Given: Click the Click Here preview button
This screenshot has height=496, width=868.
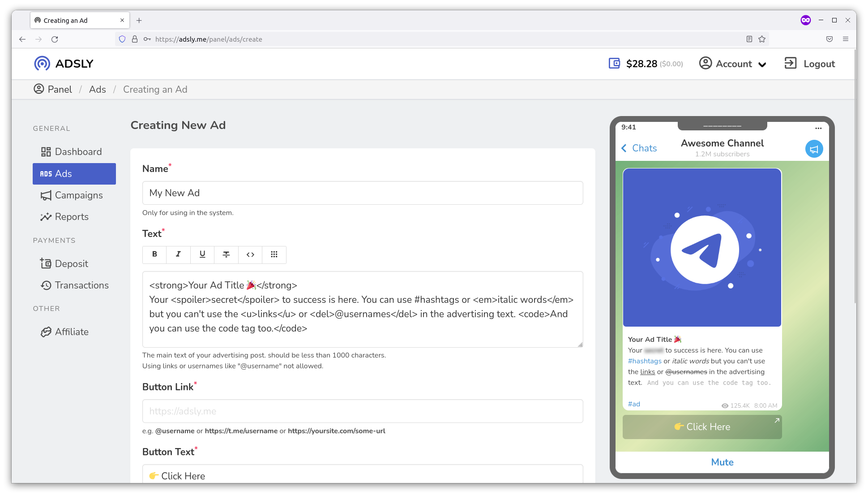Looking at the screenshot, I should point(702,427).
